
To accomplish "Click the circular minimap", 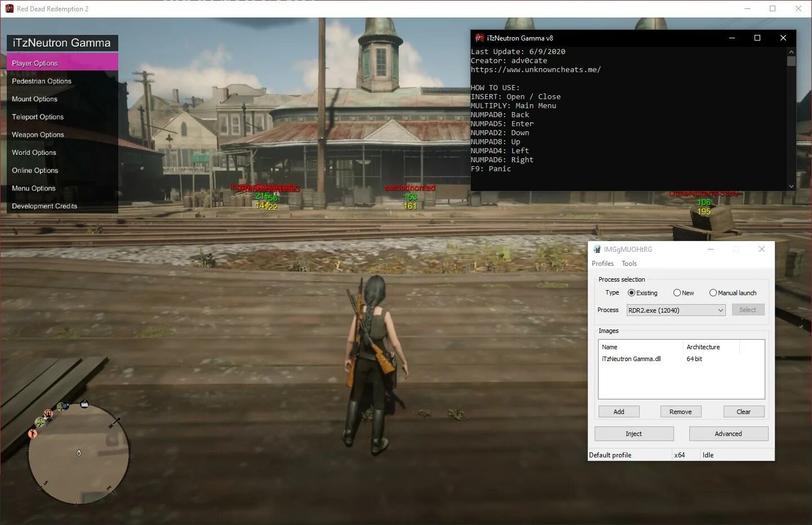I will [79, 453].
